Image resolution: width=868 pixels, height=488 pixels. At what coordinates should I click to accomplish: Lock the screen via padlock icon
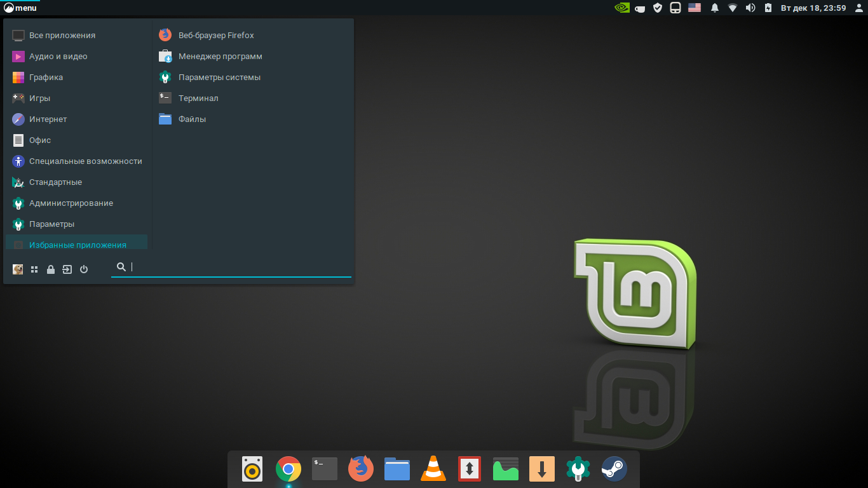click(51, 269)
